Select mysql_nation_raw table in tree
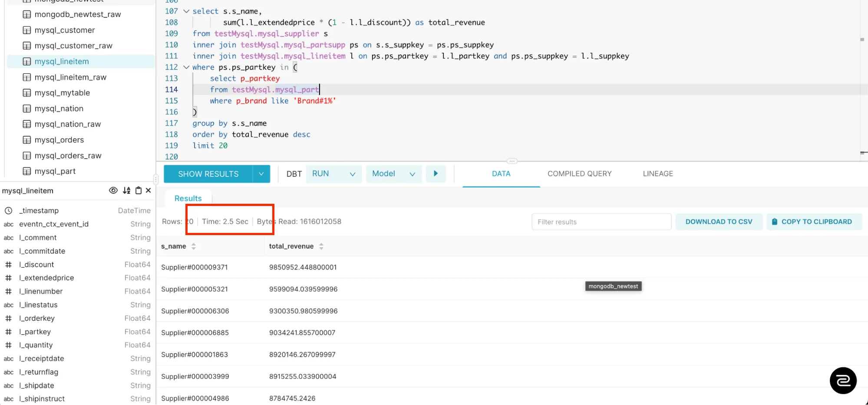The height and width of the screenshot is (405, 868). [68, 124]
